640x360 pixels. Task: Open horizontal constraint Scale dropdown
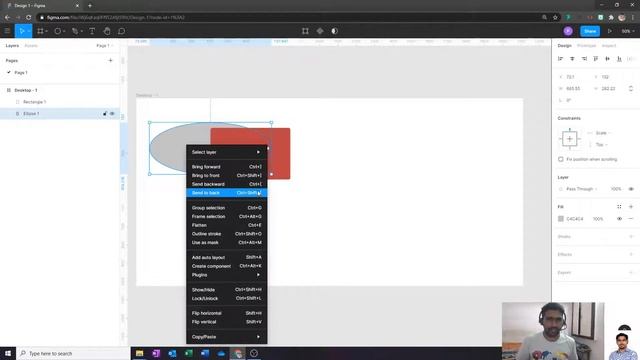click(603, 133)
